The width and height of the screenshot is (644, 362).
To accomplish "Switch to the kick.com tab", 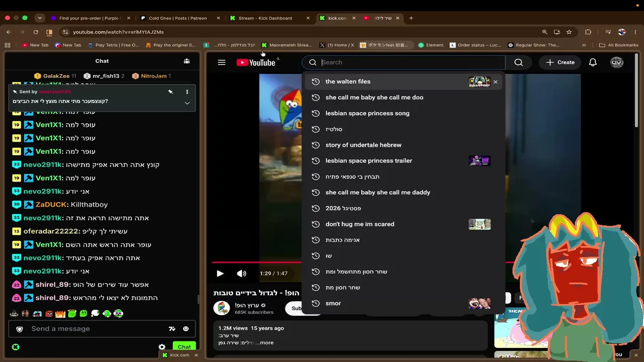I will coord(337,18).
